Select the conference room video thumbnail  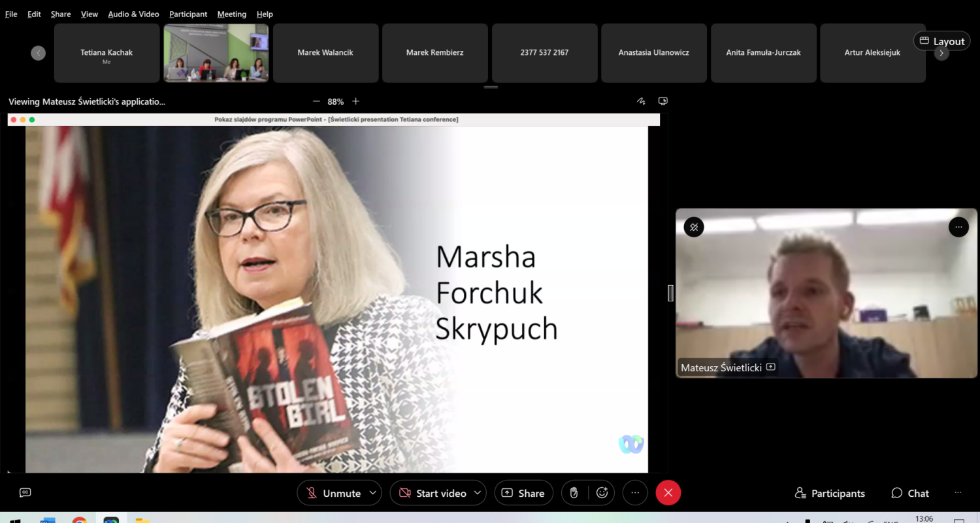[216, 53]
